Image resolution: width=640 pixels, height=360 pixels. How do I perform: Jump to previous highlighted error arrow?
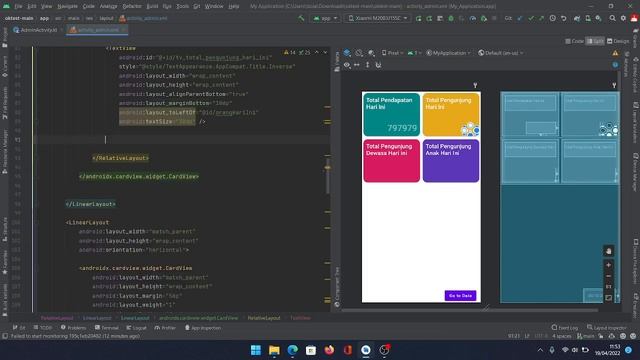[317, 53]
